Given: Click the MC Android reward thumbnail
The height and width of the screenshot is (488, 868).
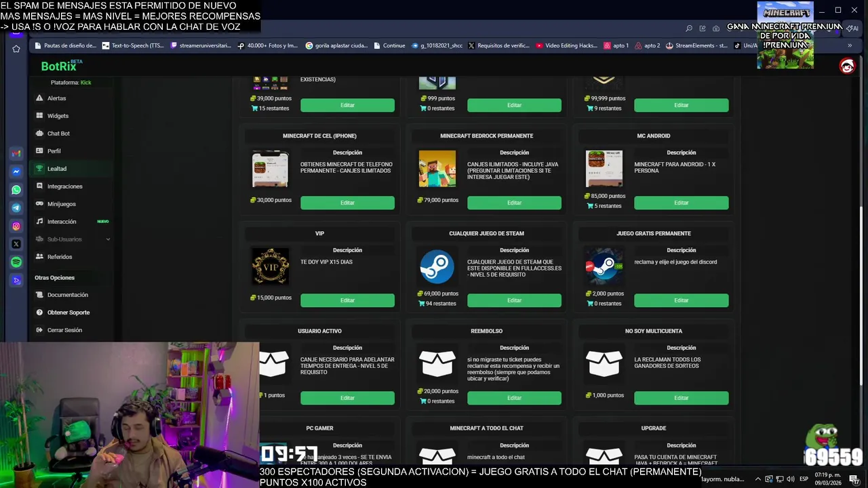Looking at the screenshot, I should 604,169.
